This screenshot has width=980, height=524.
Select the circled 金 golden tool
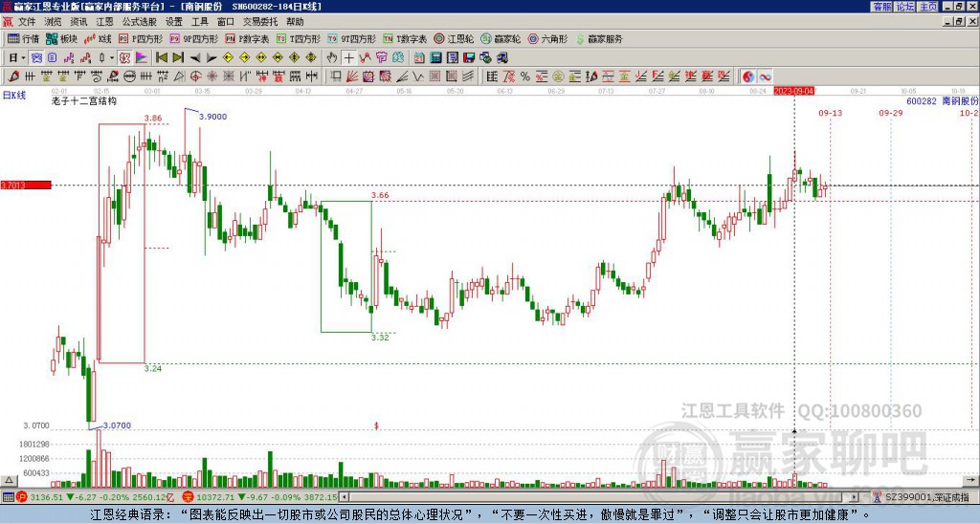click(x=558, y=76)
